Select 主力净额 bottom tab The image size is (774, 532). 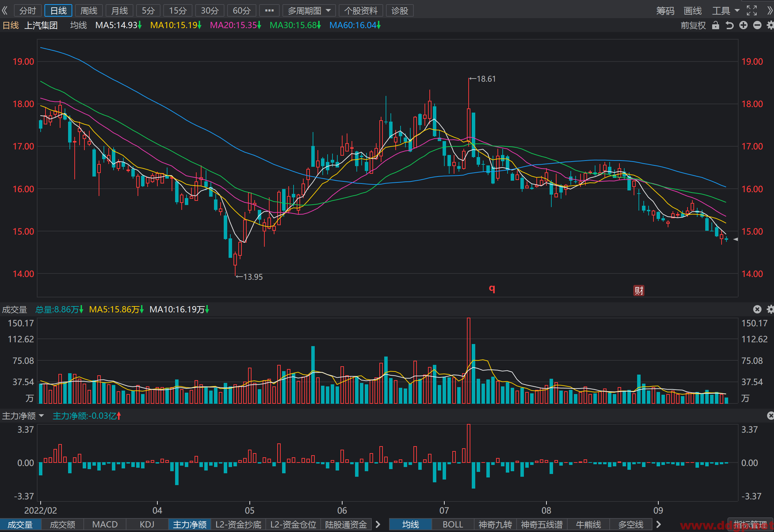(x=190, y=524)
